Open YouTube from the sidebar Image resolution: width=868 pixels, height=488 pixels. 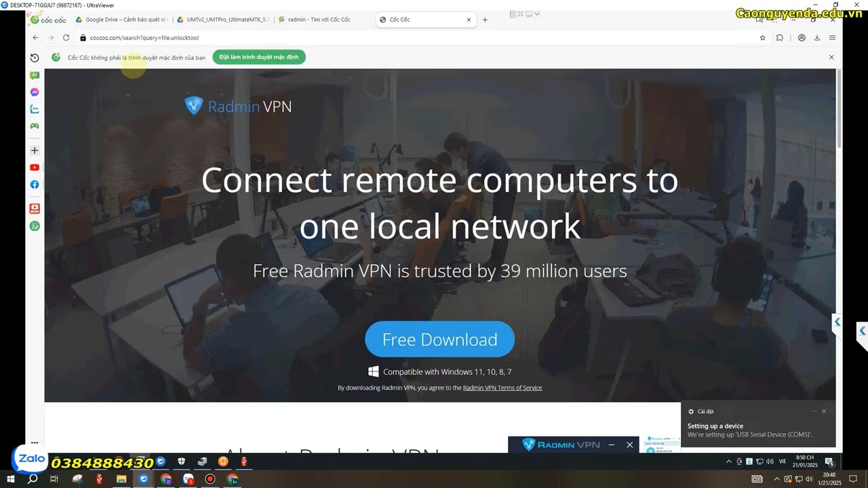[35, 167]
